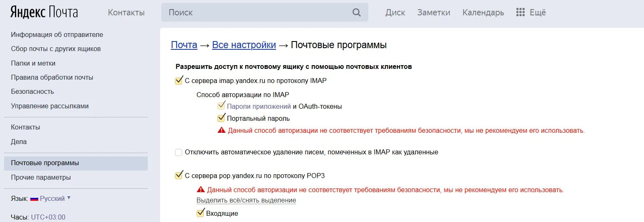Open the Пароли приложений link
Viewport: 644px width, 222px height.
(259, 106)
